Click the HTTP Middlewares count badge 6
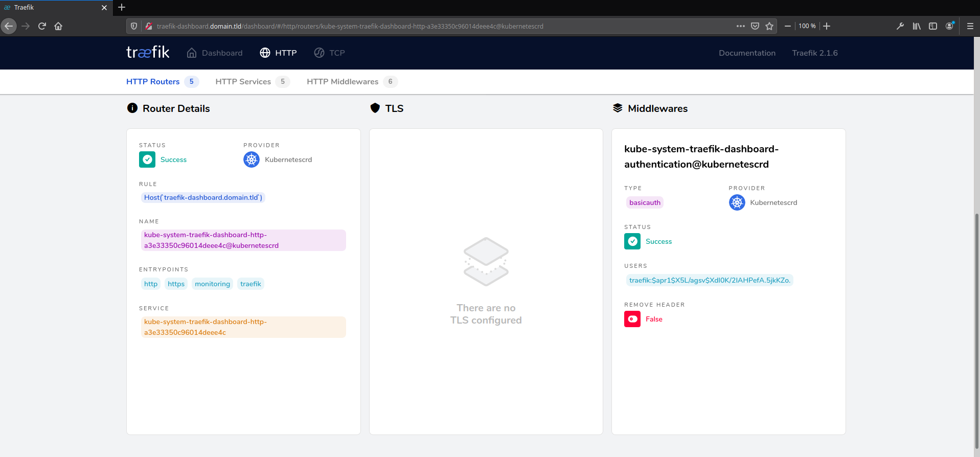This screenshot has width=980, height=457. (x=390, y=81)
